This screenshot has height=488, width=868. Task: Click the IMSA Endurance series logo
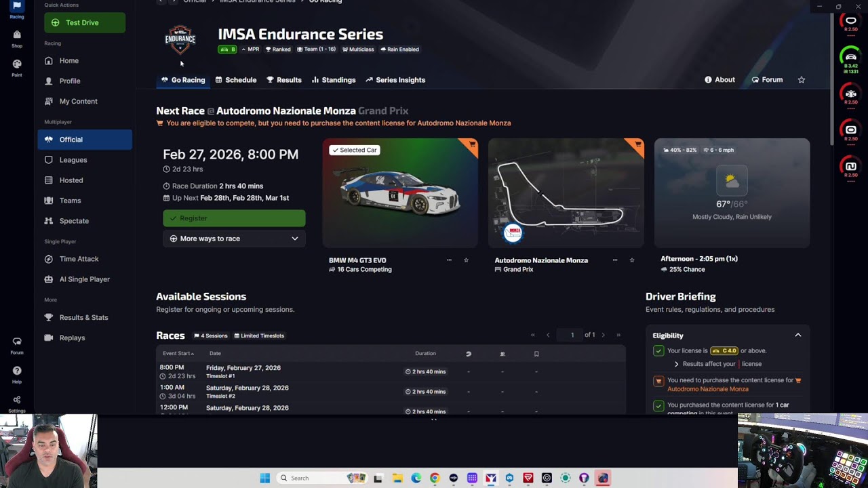[180, 39]
